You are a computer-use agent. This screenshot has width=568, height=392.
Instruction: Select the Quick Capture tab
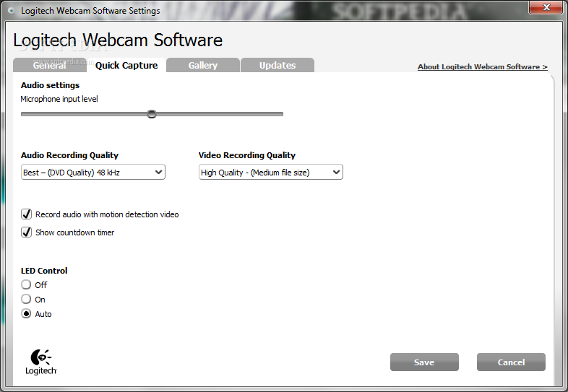tap(126, 65)
